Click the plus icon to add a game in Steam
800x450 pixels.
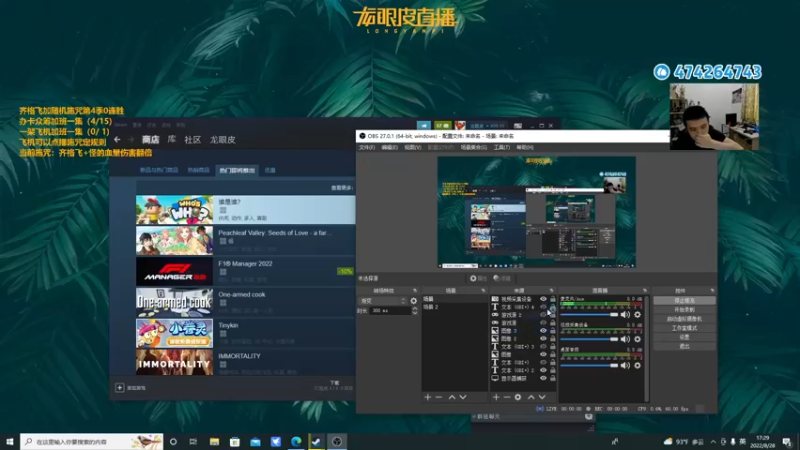tap(119, 388)
